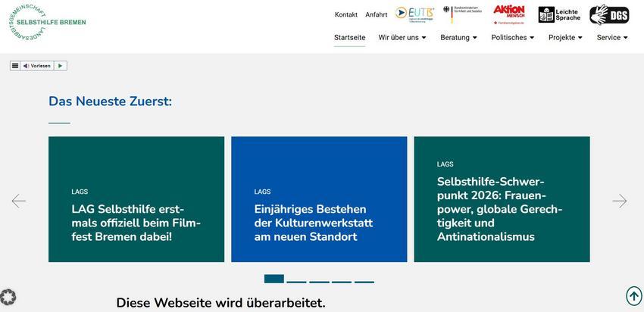Screen dimensions: 644x312
Task: Expand the Beratung dropdown menu
Action: [x=458, y=37]
